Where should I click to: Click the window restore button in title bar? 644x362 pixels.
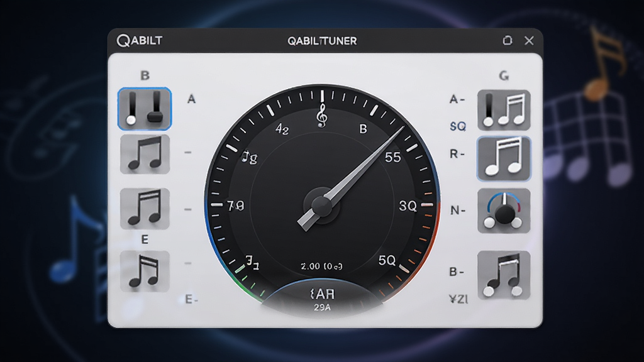coord(508,40)
